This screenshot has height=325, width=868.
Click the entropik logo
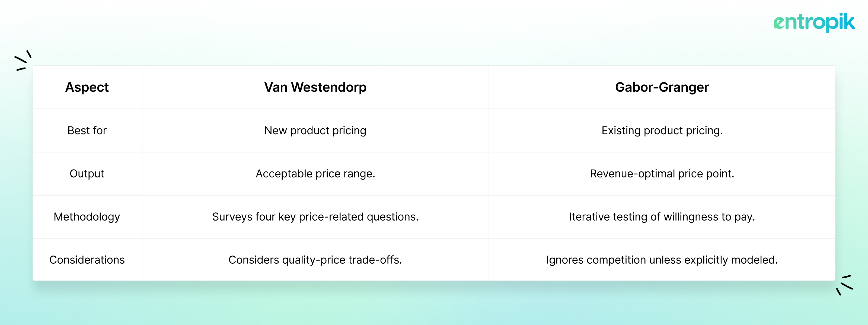pos(814,23)
